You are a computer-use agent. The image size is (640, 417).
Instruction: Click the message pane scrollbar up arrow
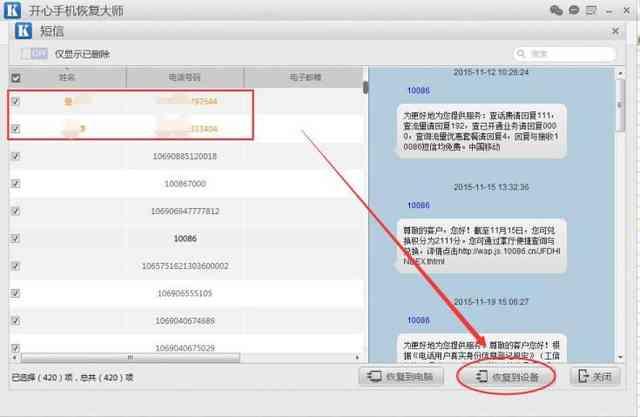click(620, 73)
